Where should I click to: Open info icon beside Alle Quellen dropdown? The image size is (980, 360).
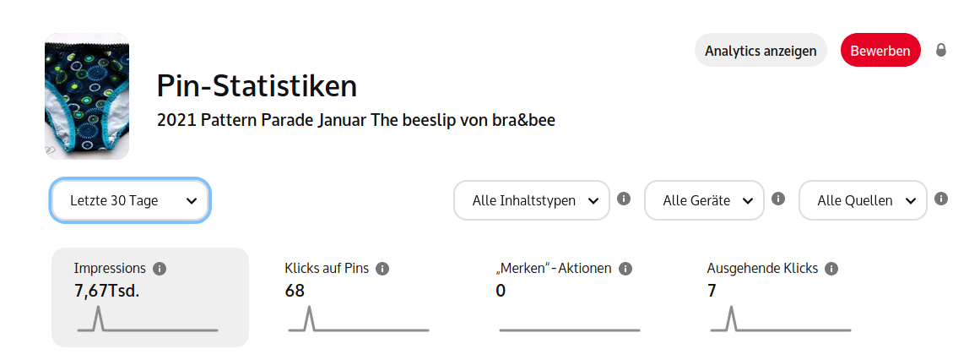[940, 199]
